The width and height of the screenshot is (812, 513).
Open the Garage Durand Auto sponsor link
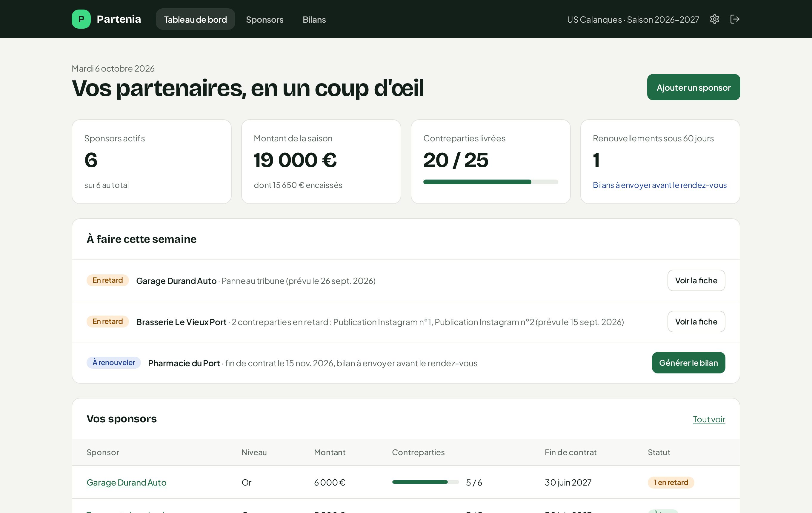[127, 482]
